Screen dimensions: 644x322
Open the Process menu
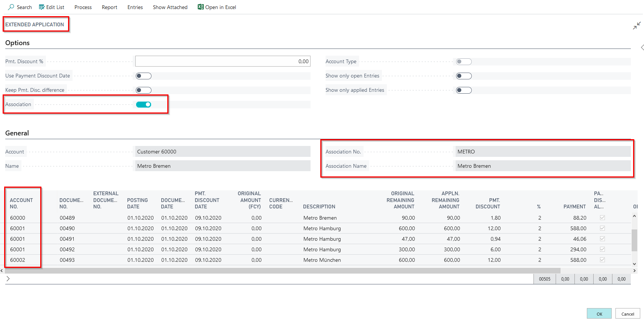coord(83,7)
